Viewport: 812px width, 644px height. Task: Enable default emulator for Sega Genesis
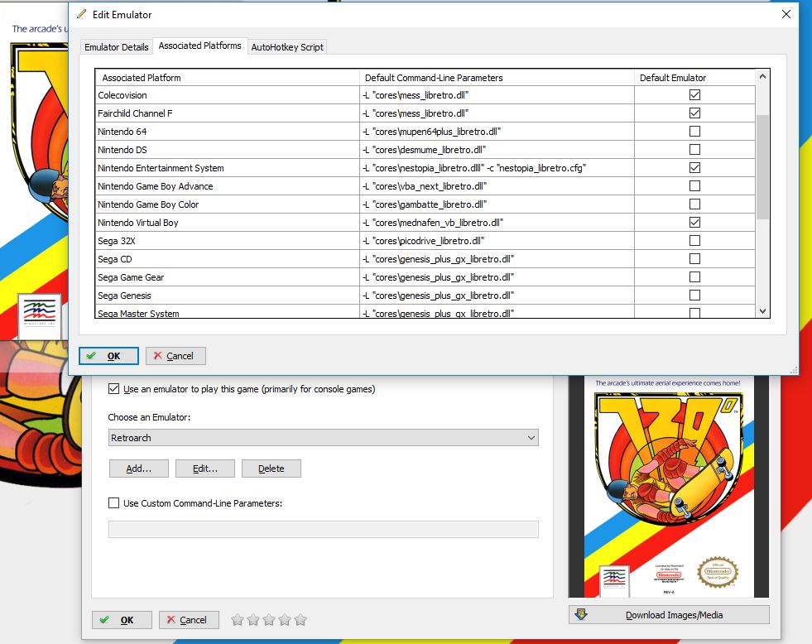pyautogui.click(x=694, y=295)
